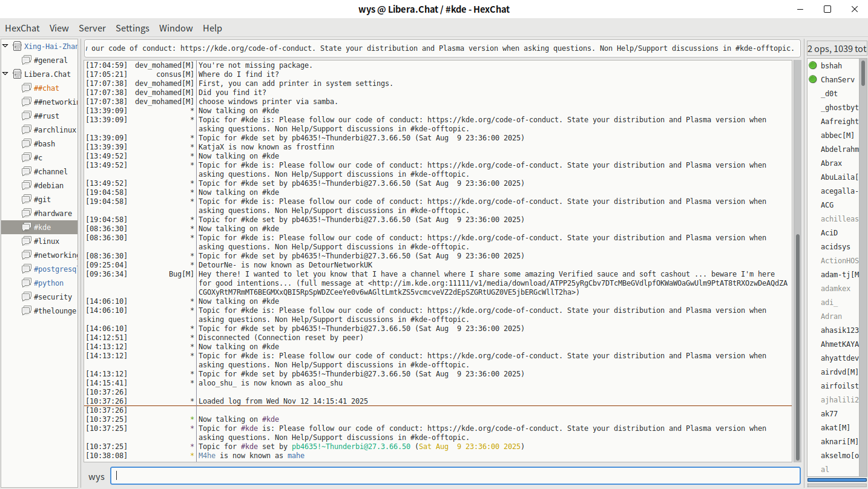Collapse the Libera.Chat server tree

tap(5, 74)
